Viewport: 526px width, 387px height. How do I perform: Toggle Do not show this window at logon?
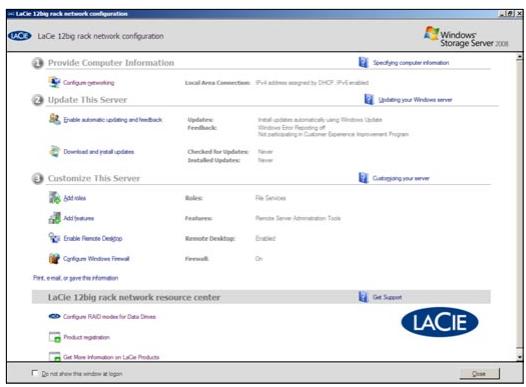point(35,373)
